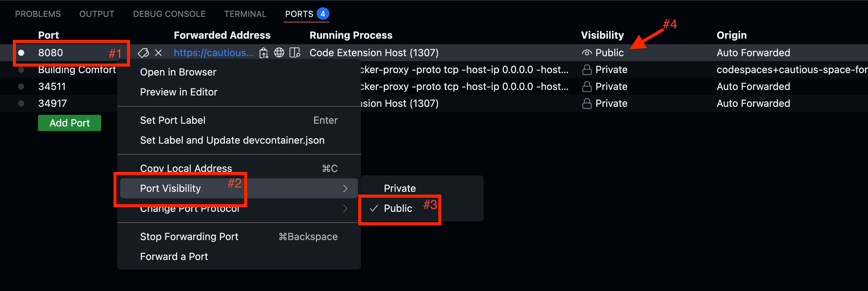The image size is (868, 291).
Task: Click the eye icon beside Public visibility
Action: coord(587,53)
